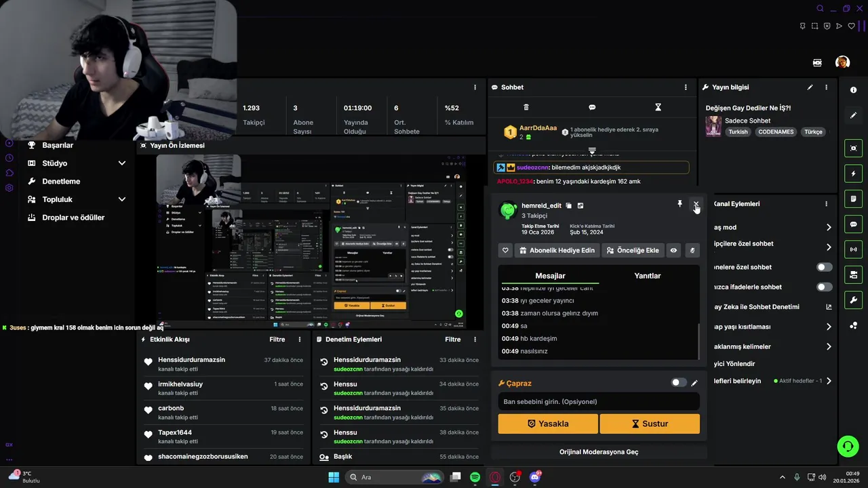Collapse pinned leaderboard with the arrow handle

(592, 150)
